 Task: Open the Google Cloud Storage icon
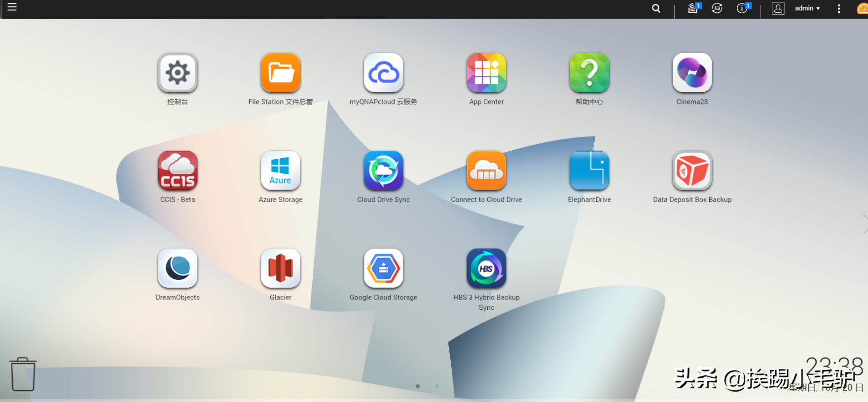coord(384,268)
